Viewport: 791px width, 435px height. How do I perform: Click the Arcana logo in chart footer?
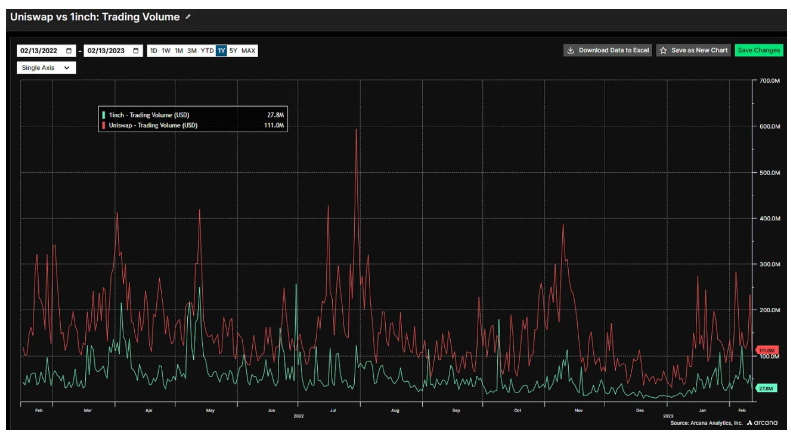tap(762, 423)
